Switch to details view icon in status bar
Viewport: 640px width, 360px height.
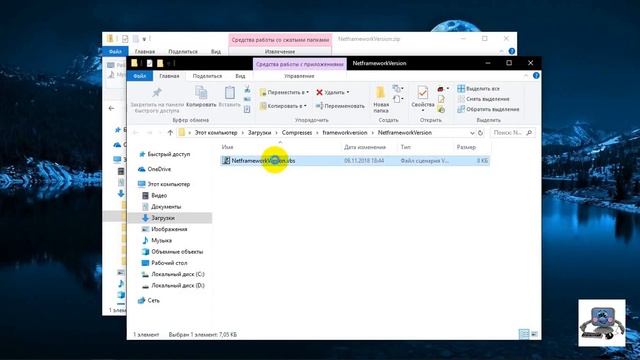click(x=524, y=334)
